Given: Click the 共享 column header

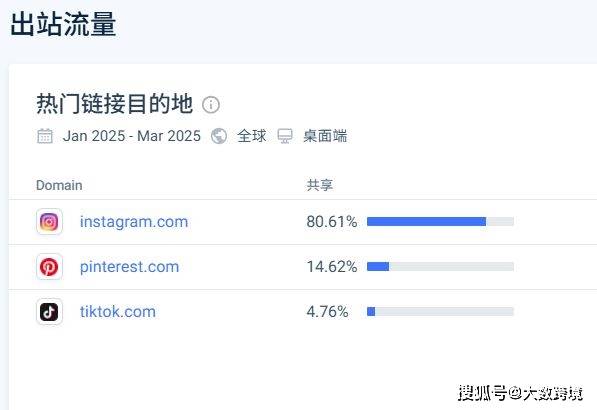Looking at the screenshot, I should pos(320,185).
